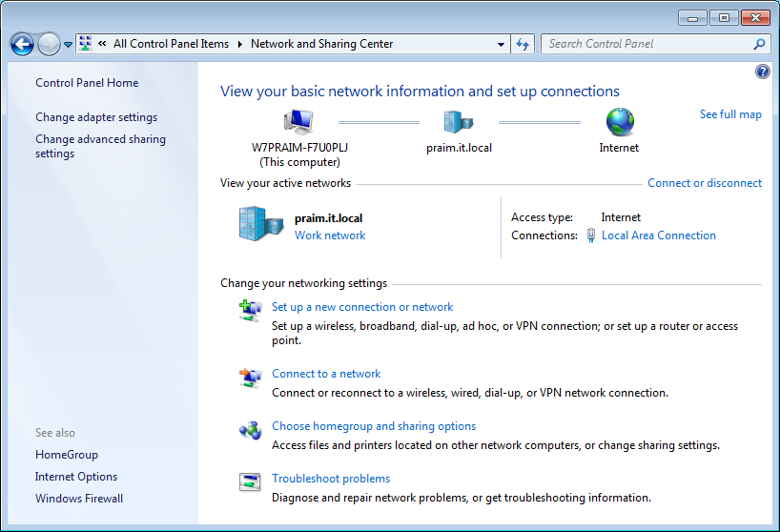780x532 pixels.
Task: Open the recent pages dropdown arrow
Action: click(68, 45)
